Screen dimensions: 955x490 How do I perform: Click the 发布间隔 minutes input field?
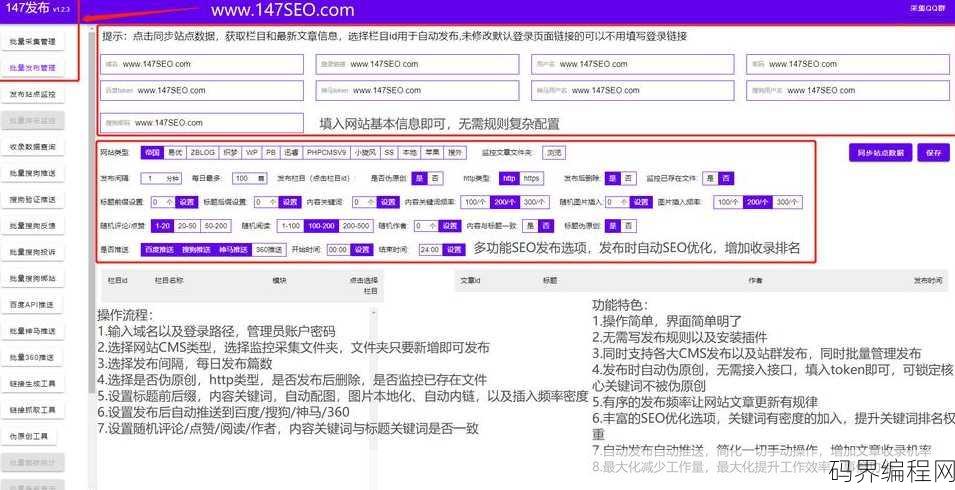click(x=161, y=178)
